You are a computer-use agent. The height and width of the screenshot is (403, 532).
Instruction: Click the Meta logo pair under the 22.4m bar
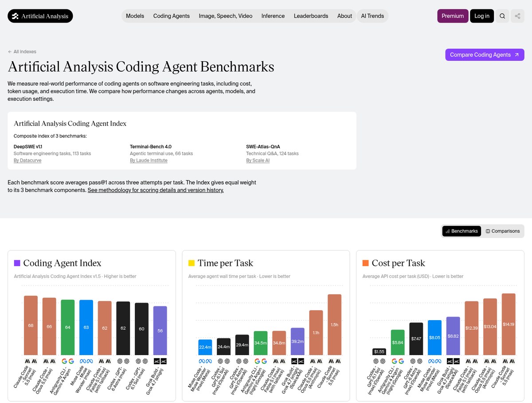(x=205, y=361)
